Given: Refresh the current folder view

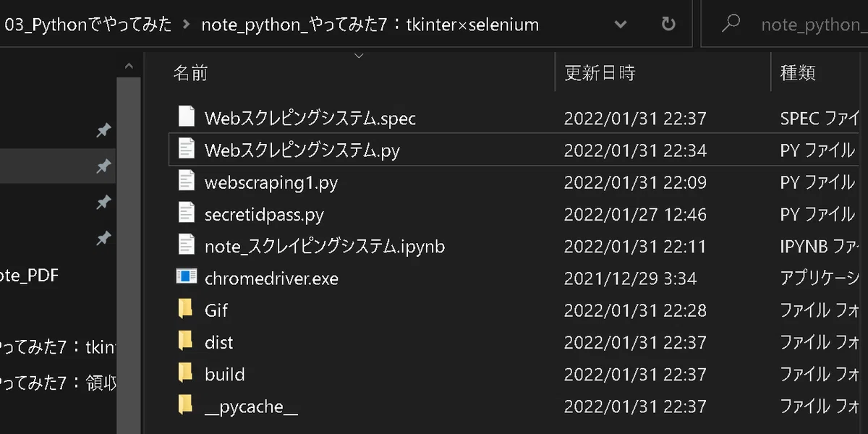Looking at the screenshot, I should tap(668, 24).
